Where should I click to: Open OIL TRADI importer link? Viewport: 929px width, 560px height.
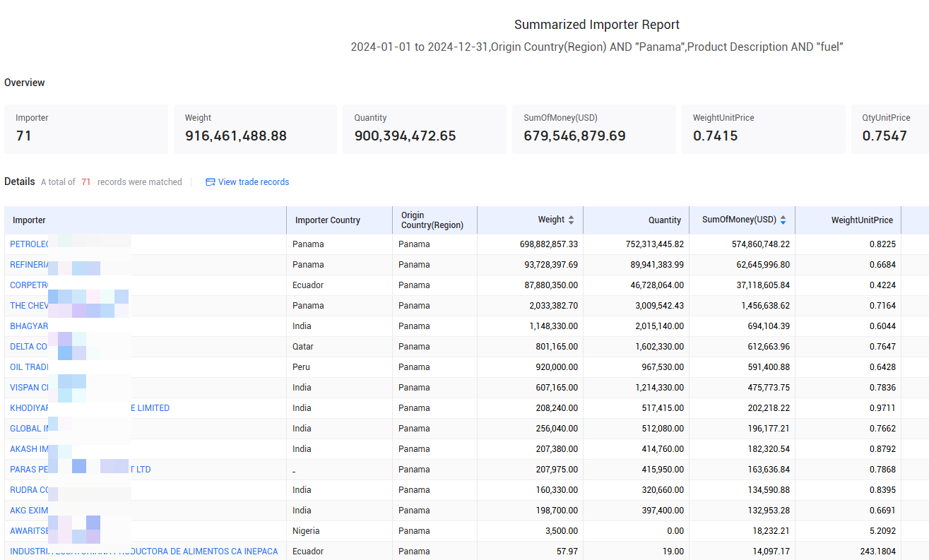[30, 367]
